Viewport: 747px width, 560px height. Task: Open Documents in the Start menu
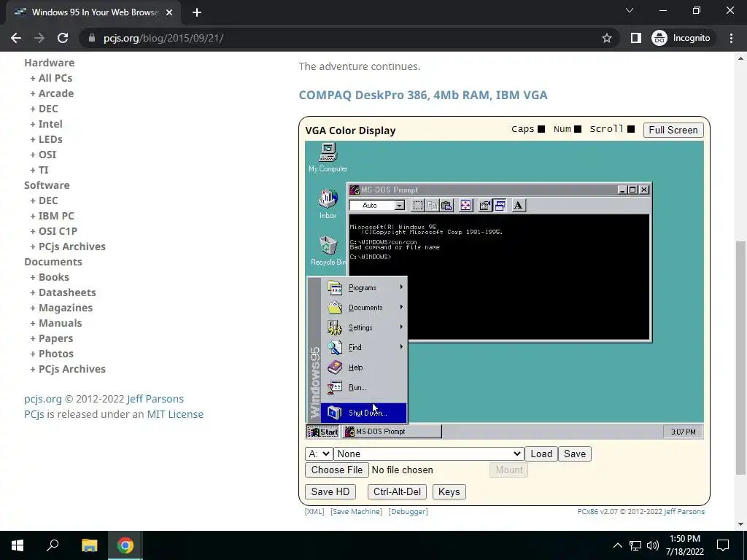point(364,308)
